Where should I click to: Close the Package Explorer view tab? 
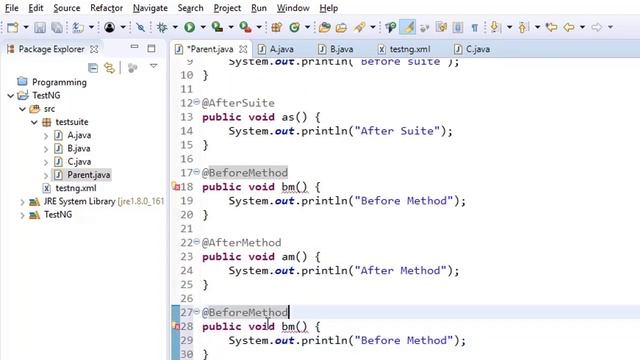pyautogui.click(x=94, y=49)
